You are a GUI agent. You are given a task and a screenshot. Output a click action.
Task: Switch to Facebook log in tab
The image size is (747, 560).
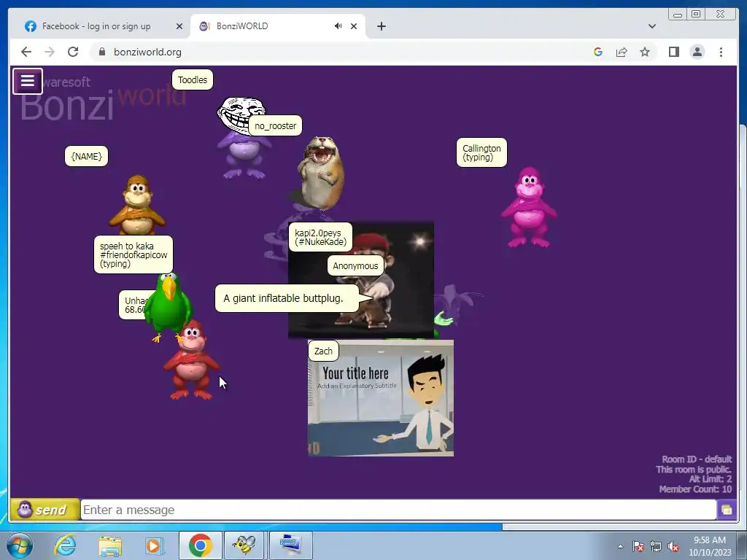point(96,26)
